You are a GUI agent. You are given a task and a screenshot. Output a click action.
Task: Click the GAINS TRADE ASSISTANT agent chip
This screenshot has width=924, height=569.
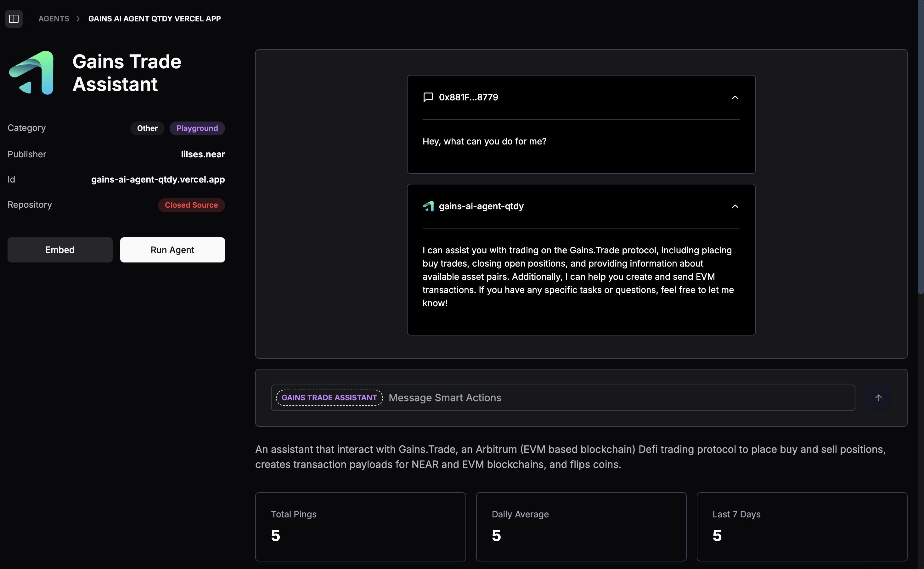tap(329, 398)
